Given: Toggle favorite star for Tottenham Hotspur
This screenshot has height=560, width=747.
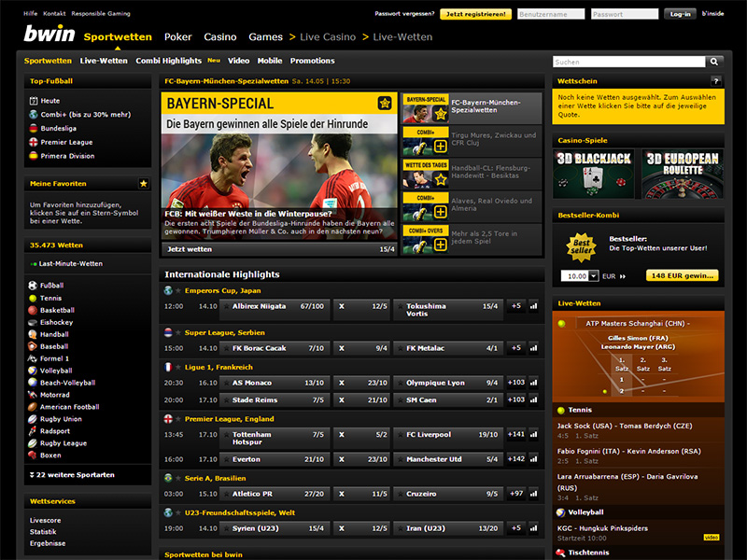Looking at the screenshot, I should pyautogui.click(x=226, y=434).
